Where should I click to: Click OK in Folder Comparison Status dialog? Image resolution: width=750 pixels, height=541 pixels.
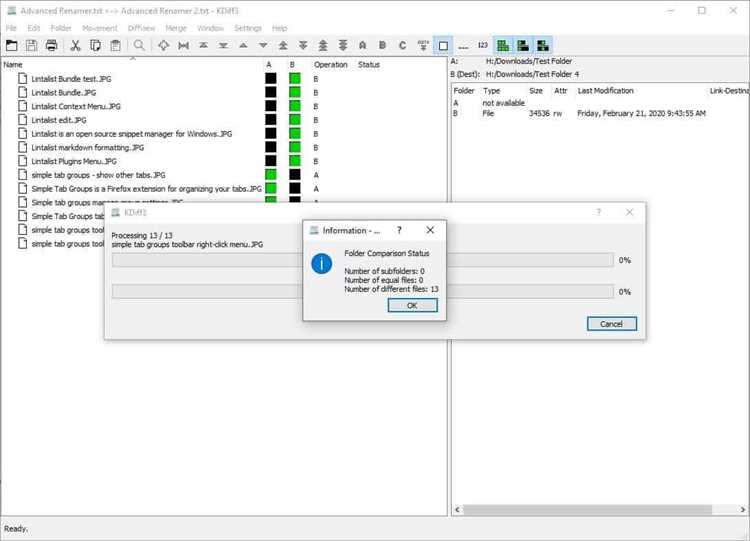click(412, 306)
